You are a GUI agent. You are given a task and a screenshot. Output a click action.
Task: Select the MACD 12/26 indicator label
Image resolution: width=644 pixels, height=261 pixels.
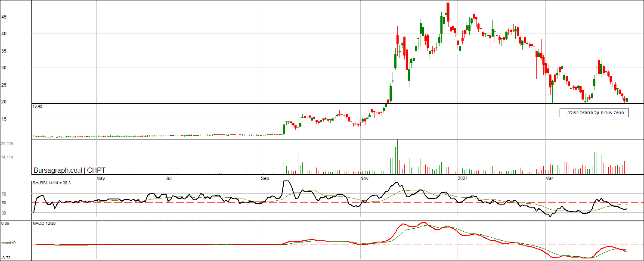(x=43, y=224)
